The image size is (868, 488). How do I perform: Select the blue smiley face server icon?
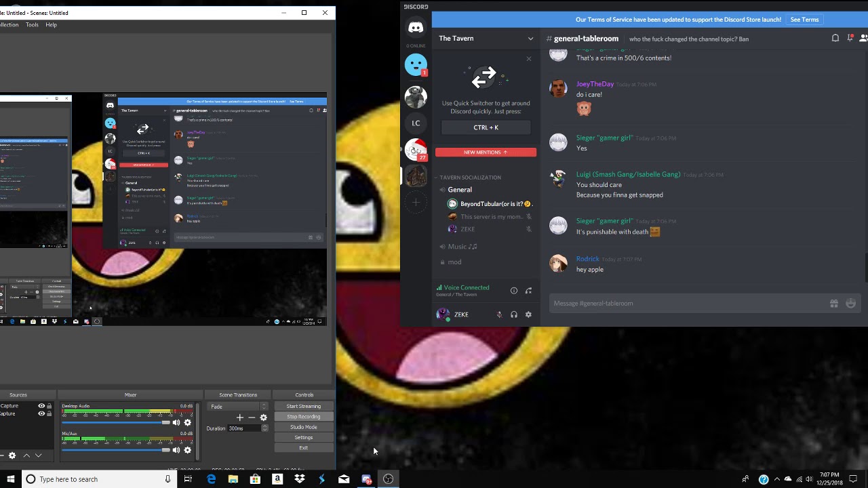pos(416,64)
